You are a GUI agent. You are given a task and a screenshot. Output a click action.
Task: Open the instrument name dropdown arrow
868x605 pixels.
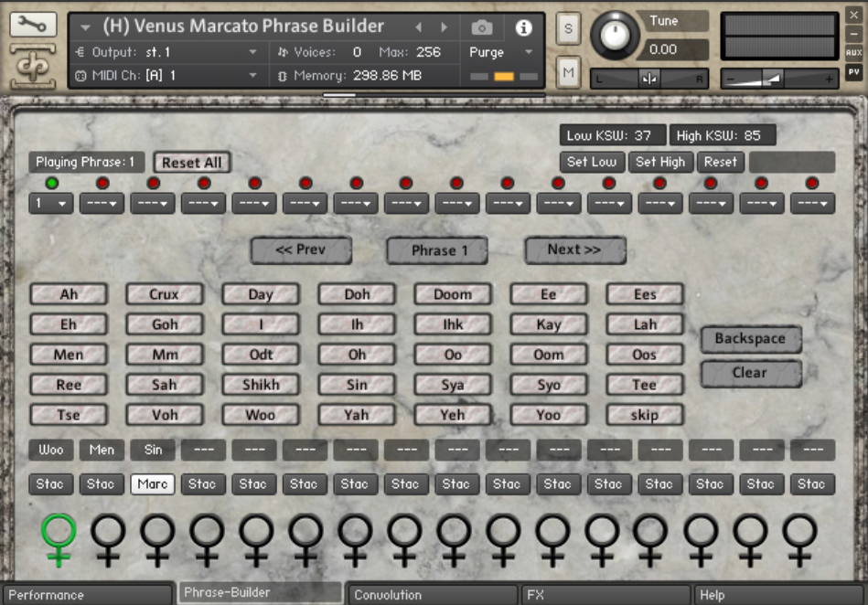85,27
